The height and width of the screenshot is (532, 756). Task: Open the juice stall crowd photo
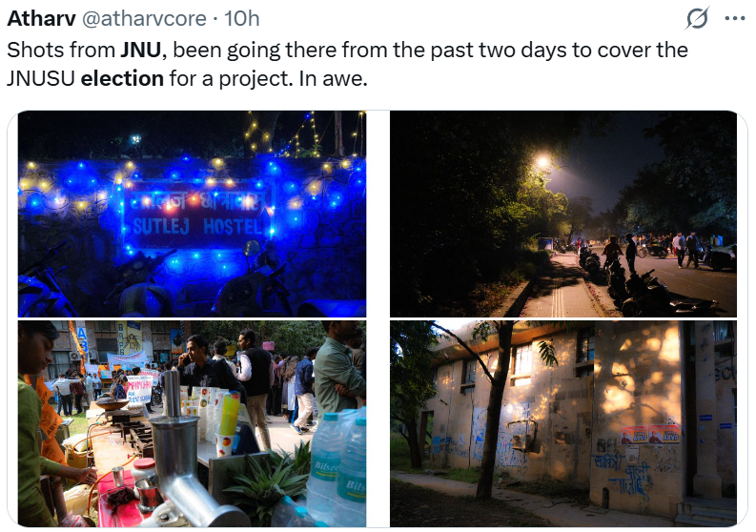(192, 423)
